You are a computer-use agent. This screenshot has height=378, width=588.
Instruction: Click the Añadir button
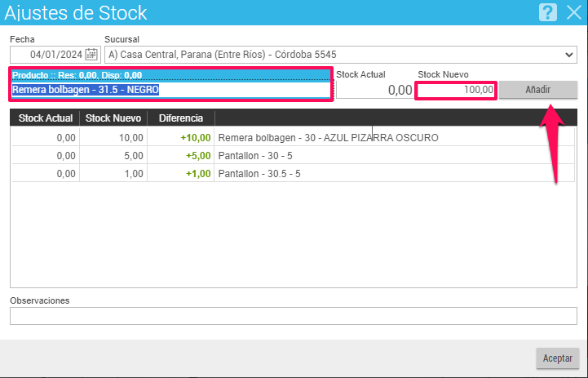(x=537, y=90)
